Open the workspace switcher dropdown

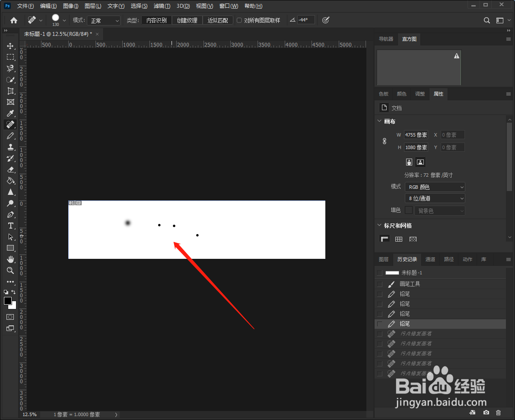click(502, 20)
